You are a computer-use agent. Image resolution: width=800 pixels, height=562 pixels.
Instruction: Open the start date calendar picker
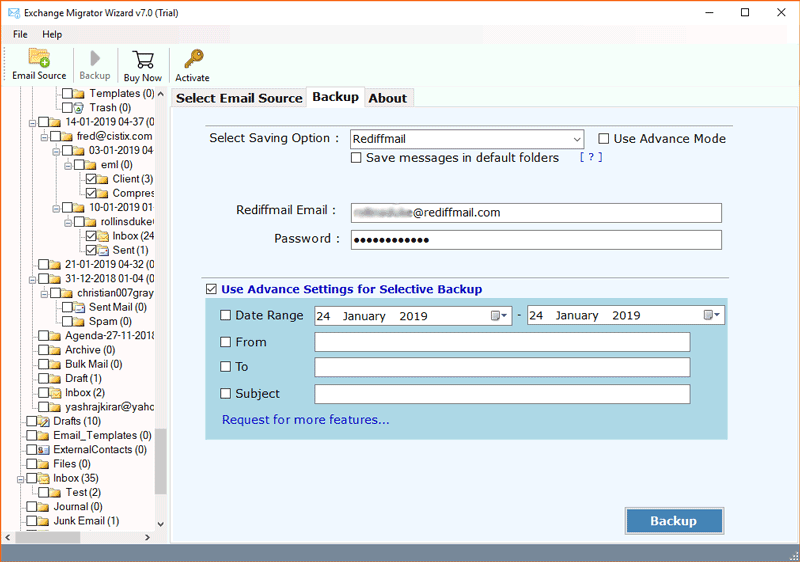[498, 316]
